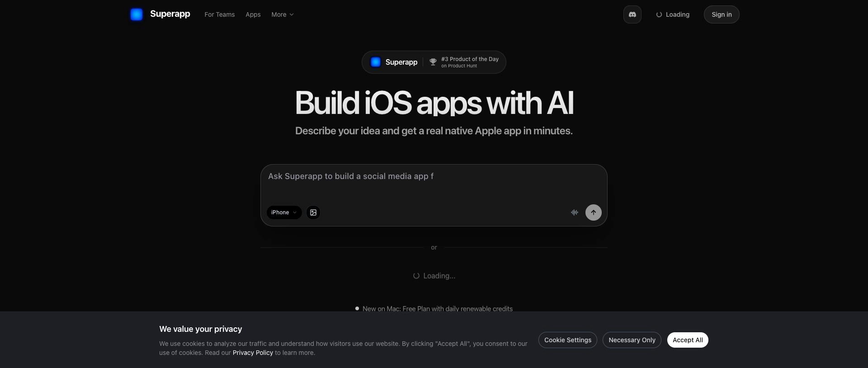Screen dimensions: 868x368
Task: Go to For Teams page
Action: 219,14
